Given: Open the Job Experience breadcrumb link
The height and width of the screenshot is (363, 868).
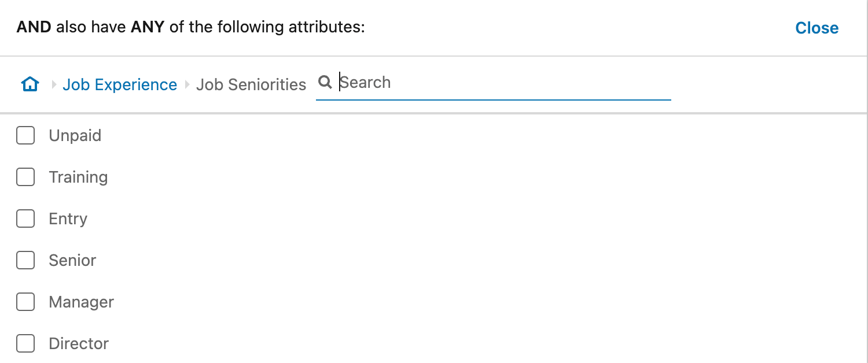Looking at the screenshot, I should coord(120,84).
